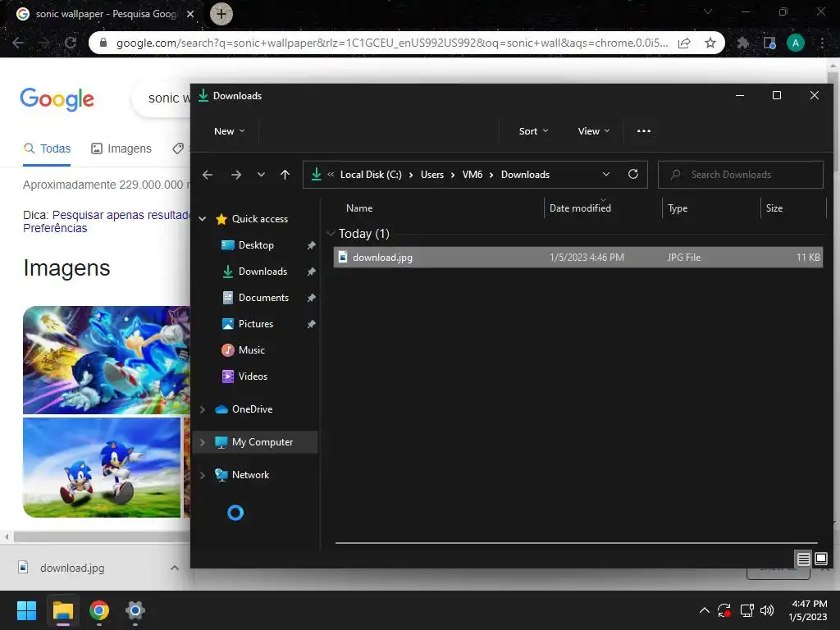Click VM6 in the address path
The height and width of the screenshot is (630, 840).
[x=472, y=175]
